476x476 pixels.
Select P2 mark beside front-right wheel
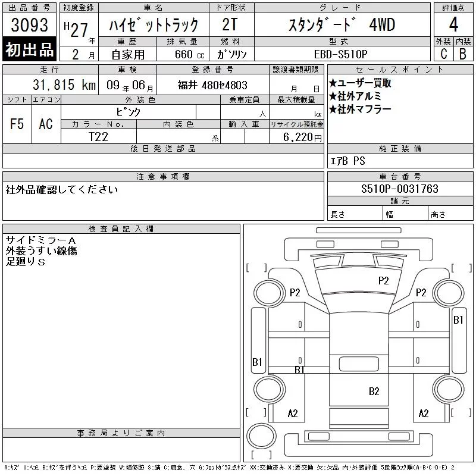click(421, 292)
